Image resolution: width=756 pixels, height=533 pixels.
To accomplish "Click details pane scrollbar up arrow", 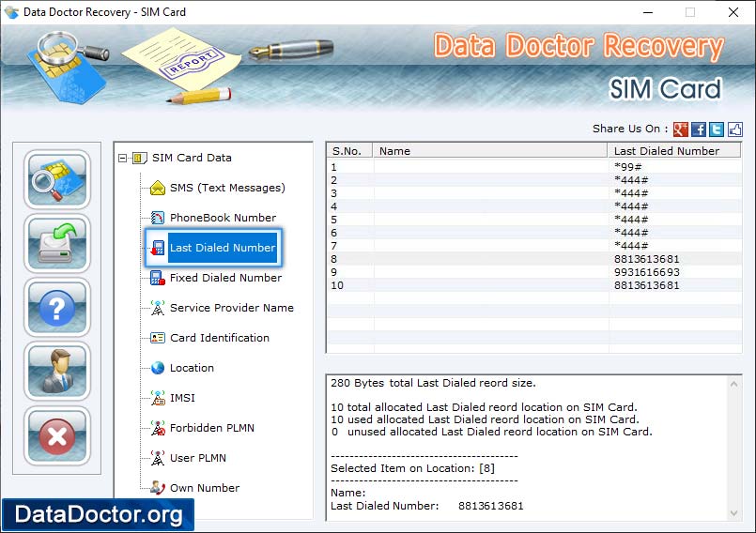I will [733, 384].
